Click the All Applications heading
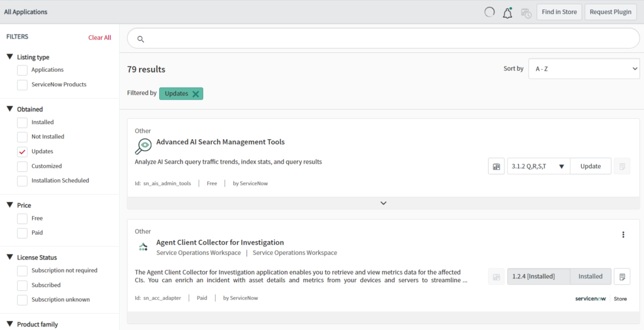This screenshot has width=644, height=330. (x=25, y=12)
